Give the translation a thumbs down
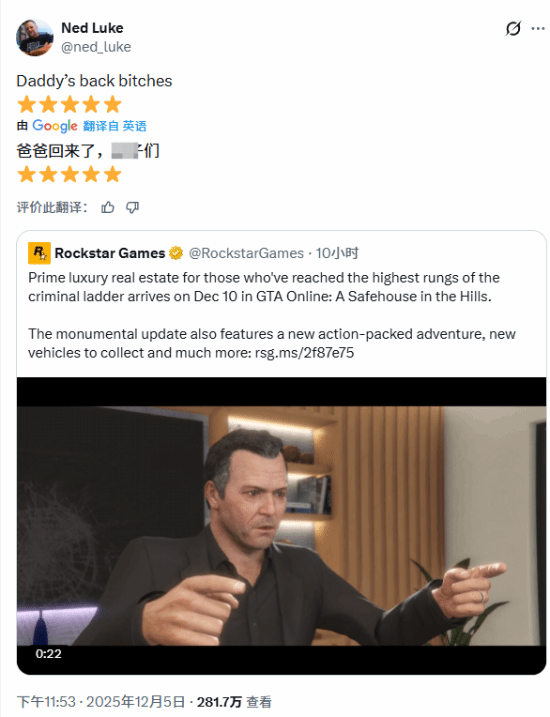This screenshot has width=550, height=717. pos(133,208)
